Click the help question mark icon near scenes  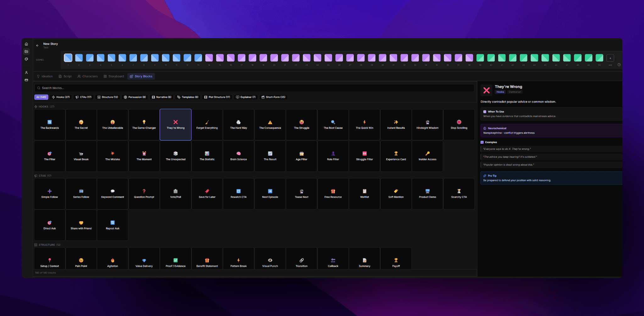pos(619,65)
